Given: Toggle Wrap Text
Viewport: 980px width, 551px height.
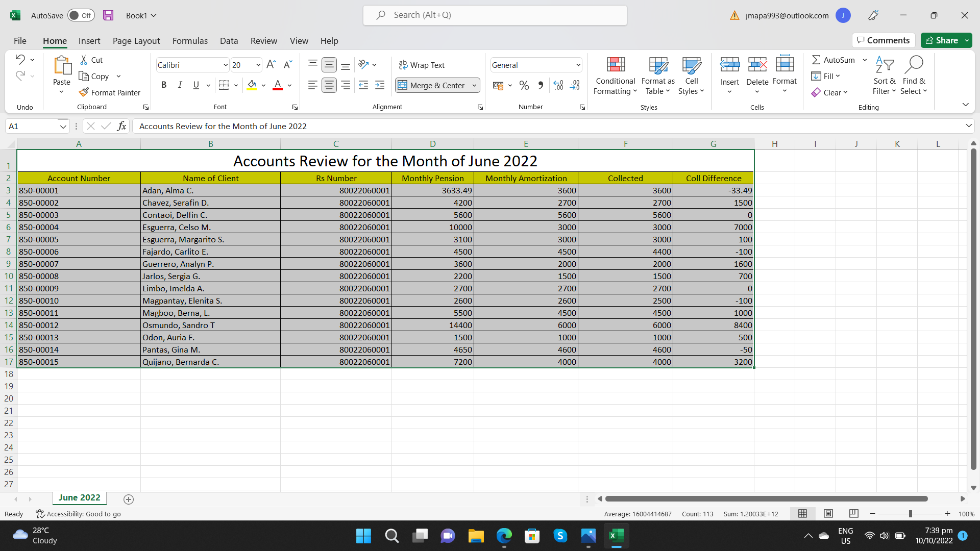Looking at the screenshot, I should 422,65.
